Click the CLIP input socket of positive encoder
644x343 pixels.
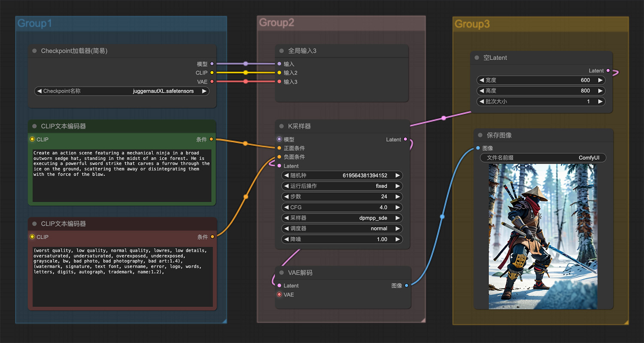point(32,140)
